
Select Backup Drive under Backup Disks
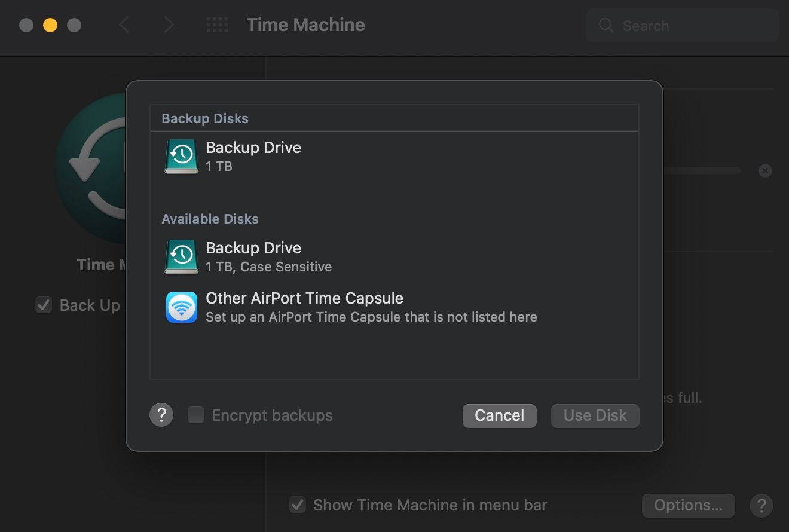click(x=394, y=157)
